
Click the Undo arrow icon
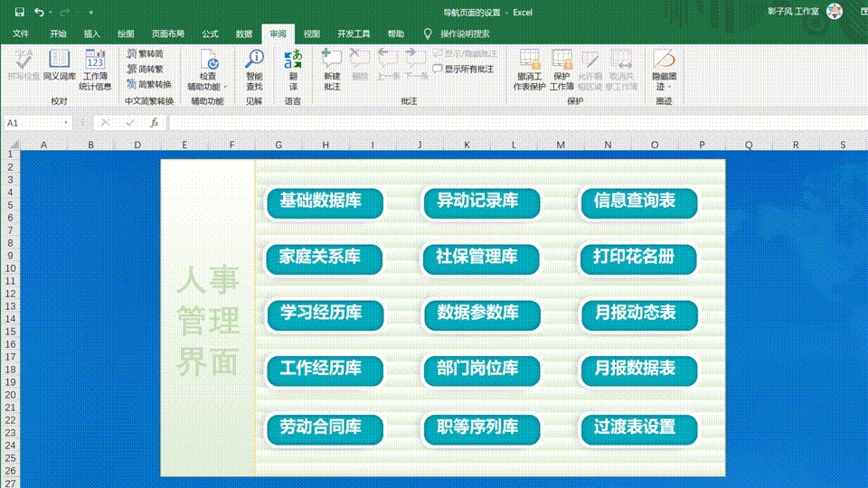pos(39,13)
